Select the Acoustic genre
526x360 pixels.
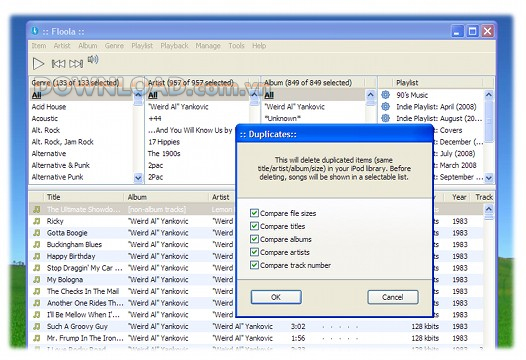click(x=45, y=118)
